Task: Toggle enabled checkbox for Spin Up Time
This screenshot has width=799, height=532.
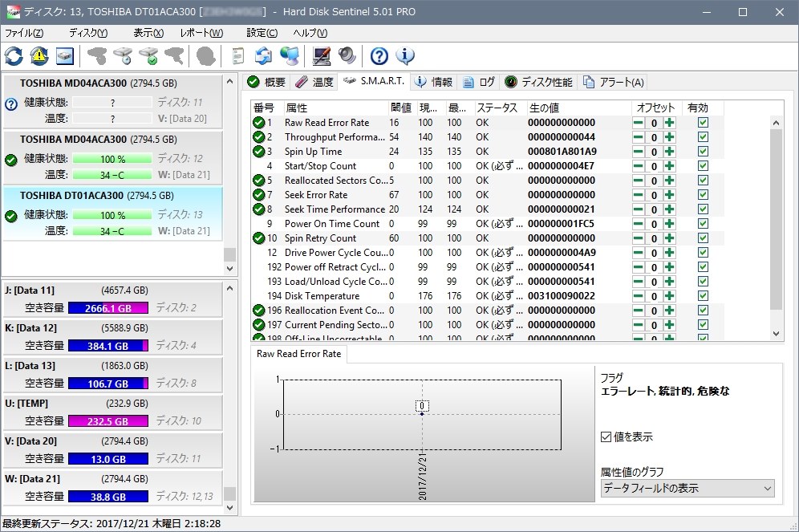Action: (x=704, y=152)
